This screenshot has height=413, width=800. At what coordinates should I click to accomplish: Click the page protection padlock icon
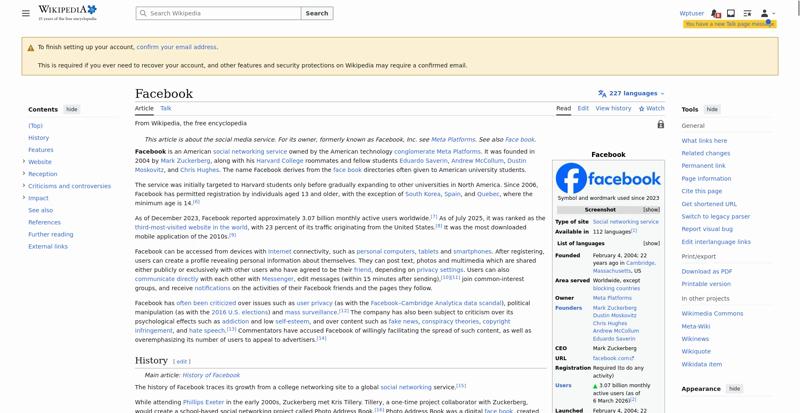[x=661, y=124]
